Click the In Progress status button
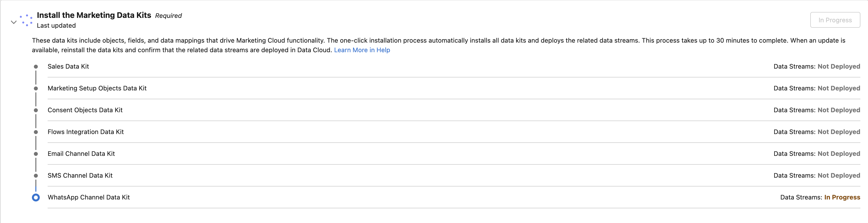This screenshot has width=868, height=223. pos(835,20)
